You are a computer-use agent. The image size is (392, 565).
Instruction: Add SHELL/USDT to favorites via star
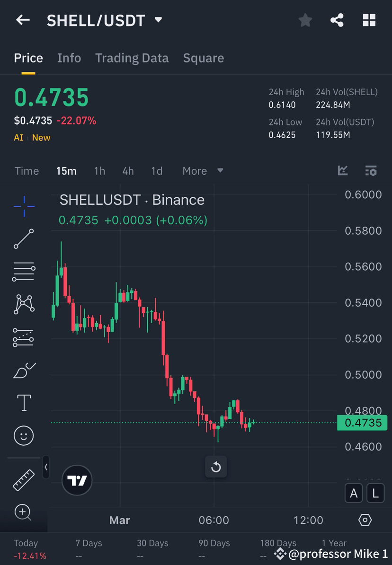[x=305, y=20]
